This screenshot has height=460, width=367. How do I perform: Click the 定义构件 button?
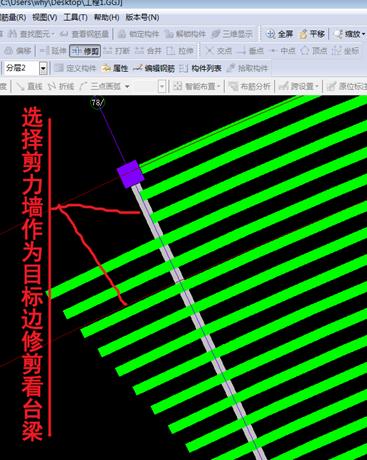pyautogui.click(x=75, y=68)
